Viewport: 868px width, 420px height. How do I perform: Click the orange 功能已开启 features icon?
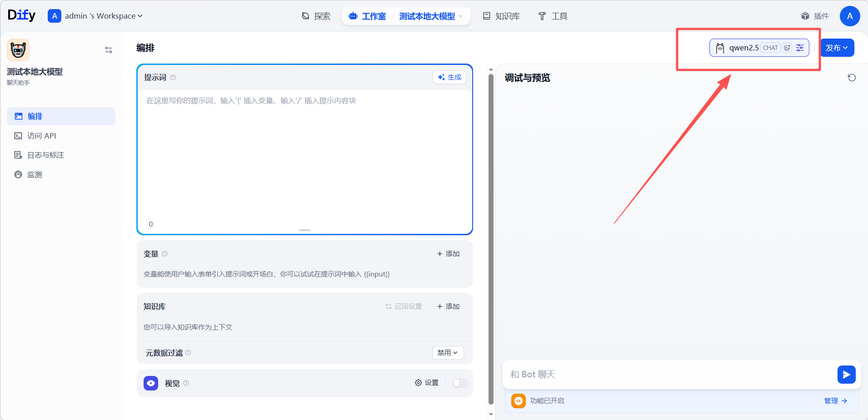518,400
